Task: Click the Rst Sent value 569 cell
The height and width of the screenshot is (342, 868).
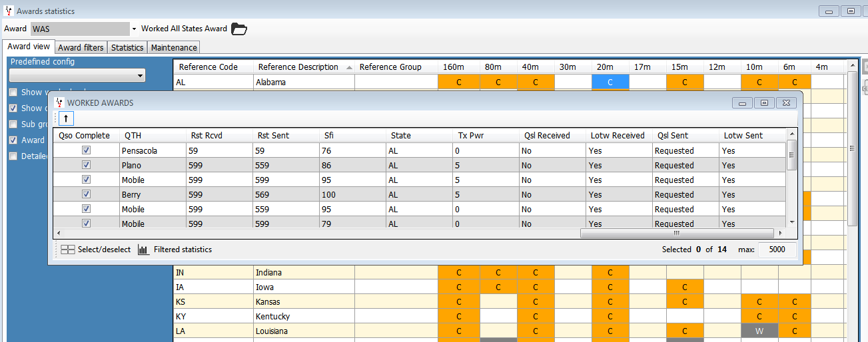Action: 286,194
